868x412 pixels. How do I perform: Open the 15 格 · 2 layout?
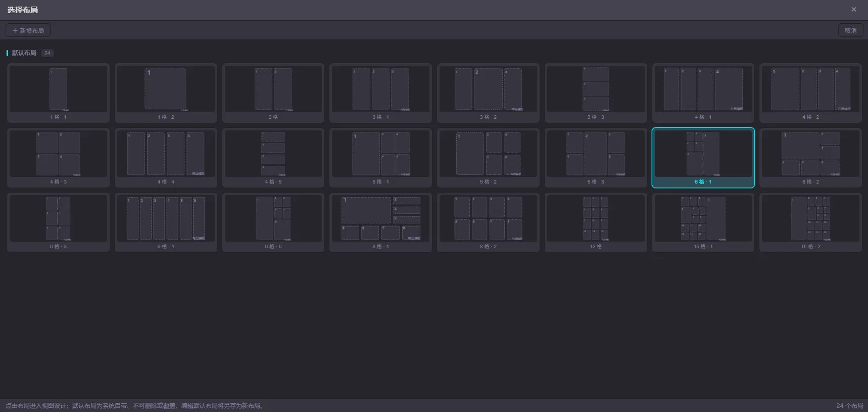pyautogui.click(x=810, y=222)
